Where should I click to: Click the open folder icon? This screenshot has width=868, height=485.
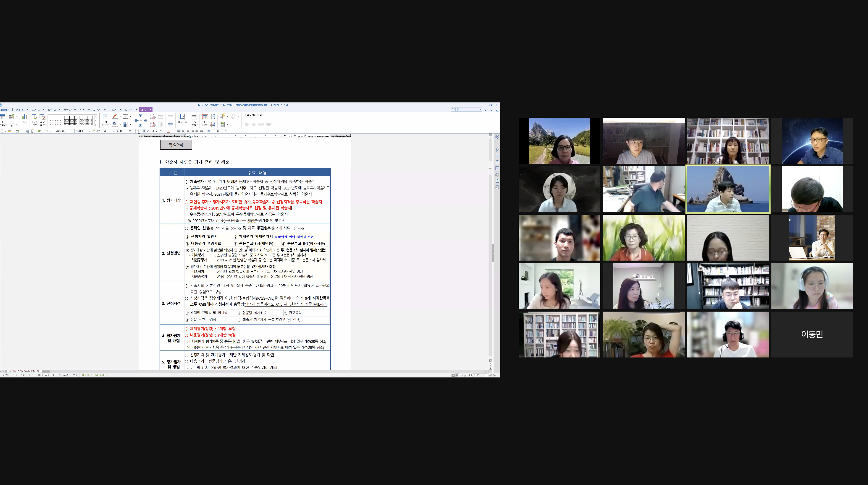9,131
